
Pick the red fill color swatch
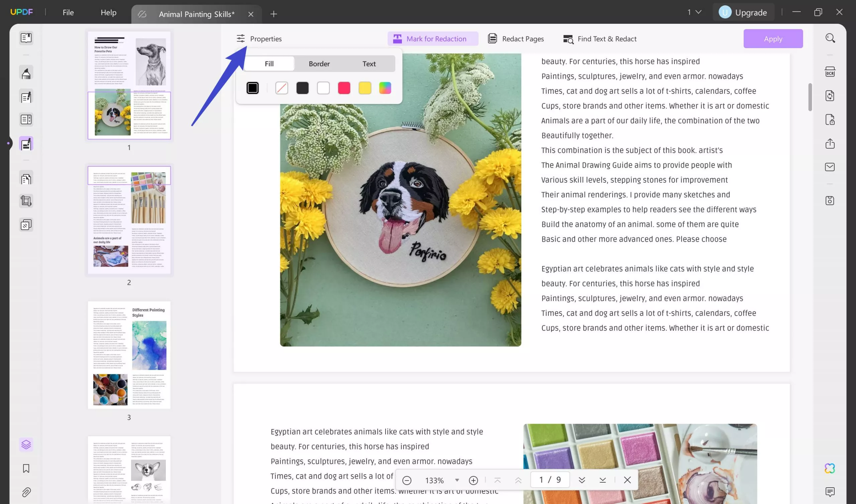(344, 88)
